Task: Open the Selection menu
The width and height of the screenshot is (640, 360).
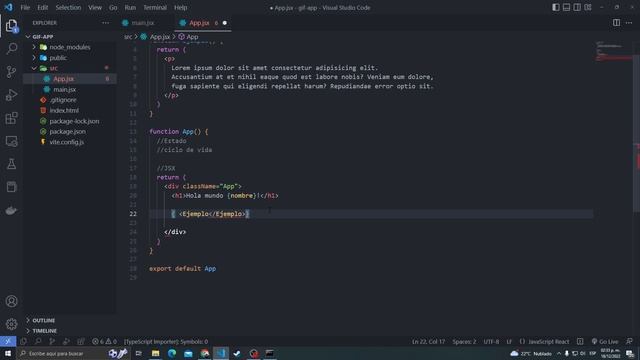Action: point(68,7)
